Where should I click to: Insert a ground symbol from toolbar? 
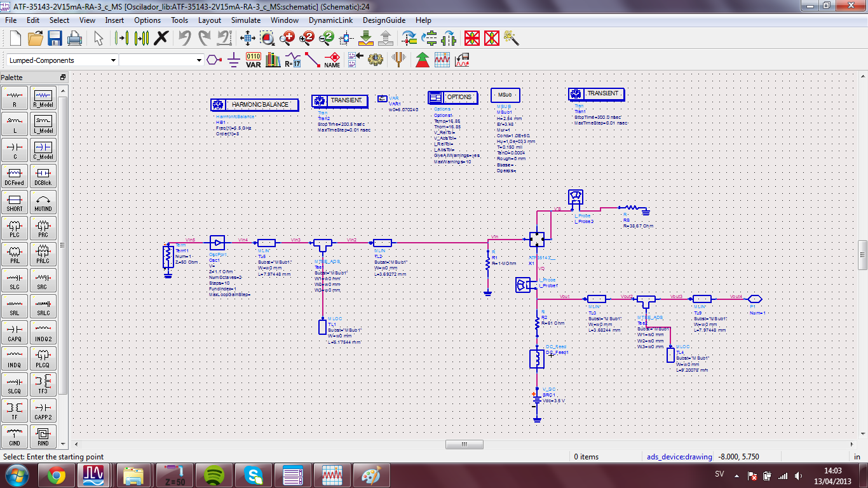[x=234, y=60]
